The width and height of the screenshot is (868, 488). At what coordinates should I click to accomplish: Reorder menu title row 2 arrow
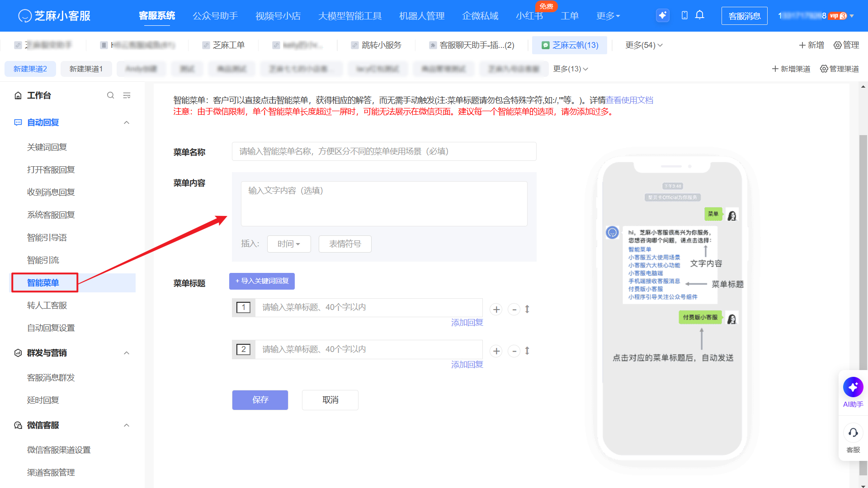point(527,351)
